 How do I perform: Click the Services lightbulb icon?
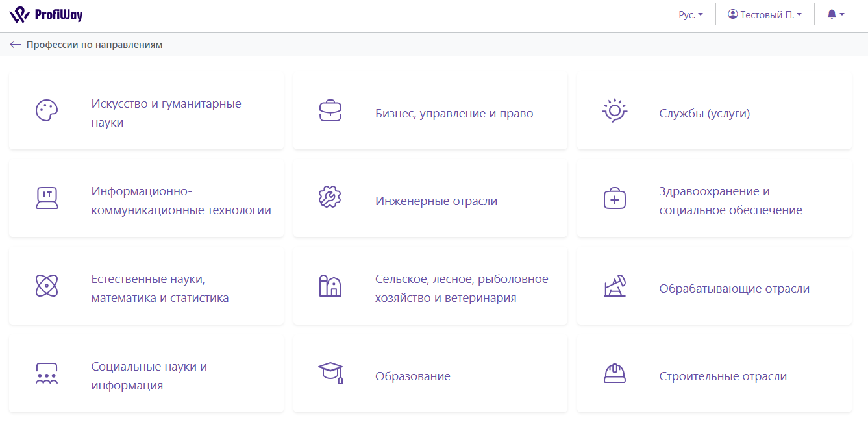[614, 111]
